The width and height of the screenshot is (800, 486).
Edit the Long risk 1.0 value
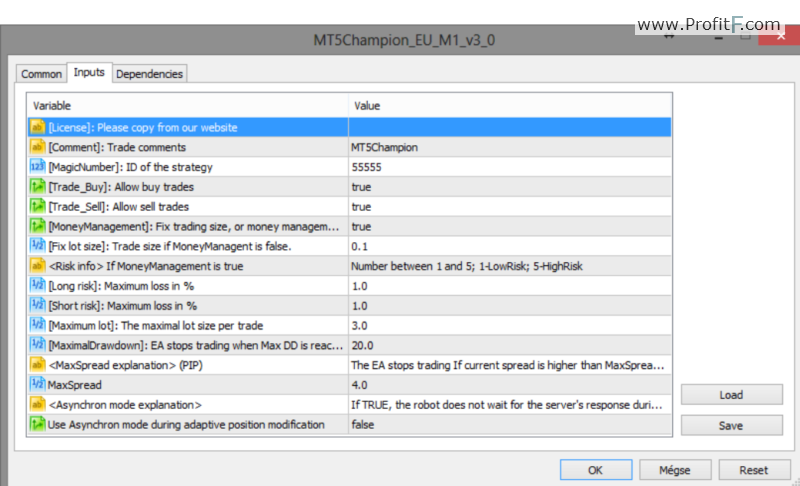point(510,286)
